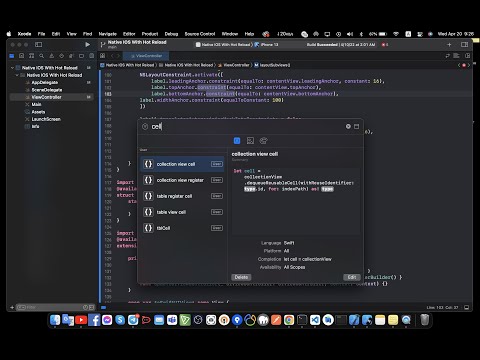Open Visual Studio Code from the Dock
The width and height of the screenshot is (480, 360).
[x=315, y=320]
